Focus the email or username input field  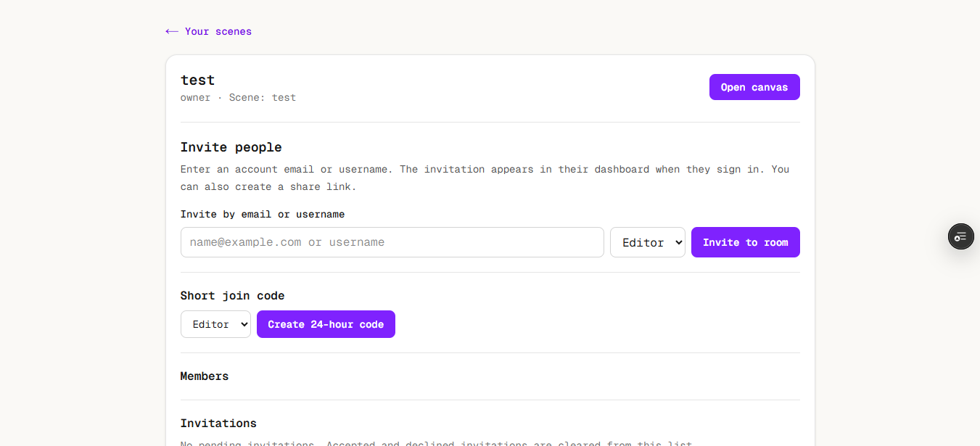pyautogui.click(x=392, y=242)
